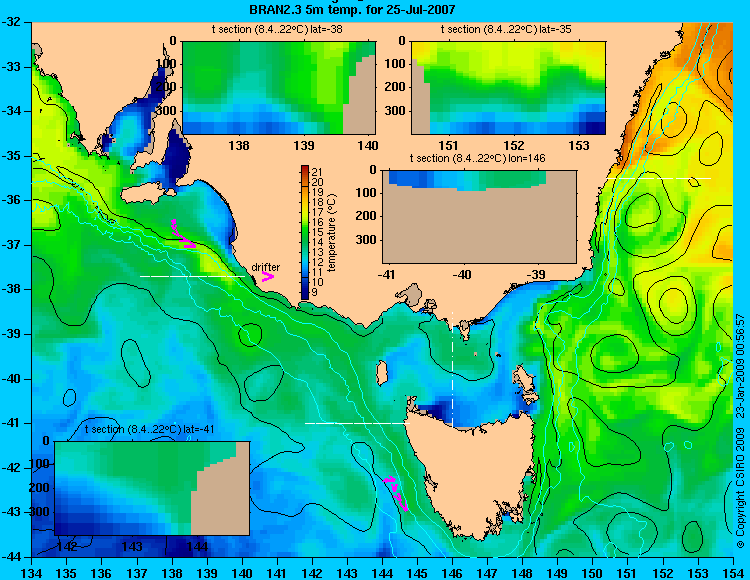Click '134' on the bottom longitude axis
This screenshot has height=580, width=750.
[32, 573]
